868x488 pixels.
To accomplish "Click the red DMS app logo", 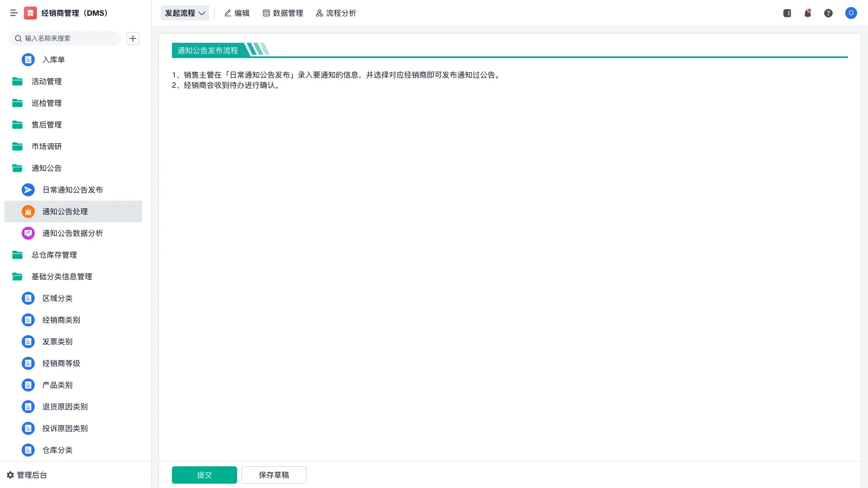I will tap(29, 13).
